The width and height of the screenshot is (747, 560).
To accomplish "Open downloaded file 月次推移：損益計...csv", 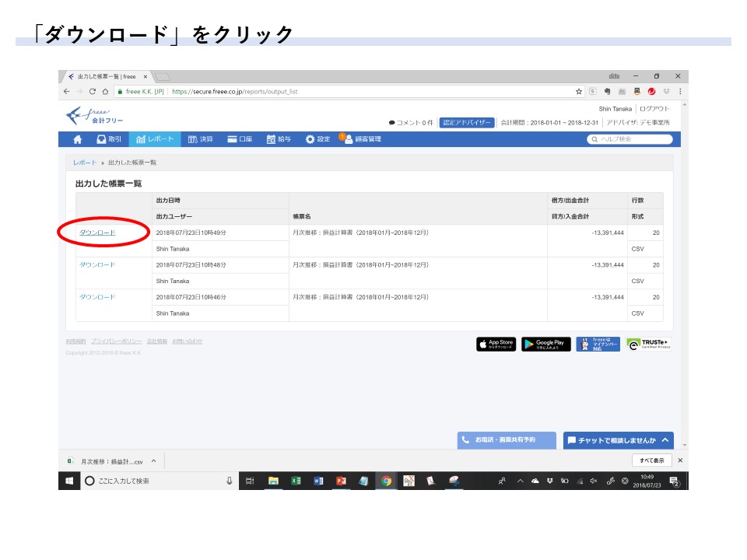I will (105, 461).
